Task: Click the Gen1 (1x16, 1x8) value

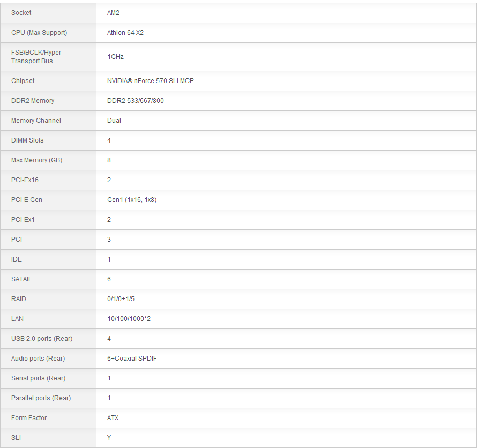Action: (x=132, y=200)
